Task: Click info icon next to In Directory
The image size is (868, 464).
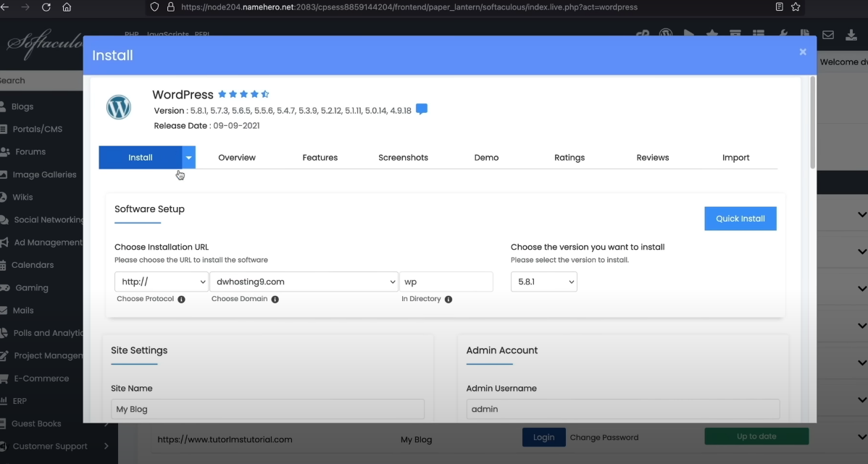Action: (x=448, y=299)
